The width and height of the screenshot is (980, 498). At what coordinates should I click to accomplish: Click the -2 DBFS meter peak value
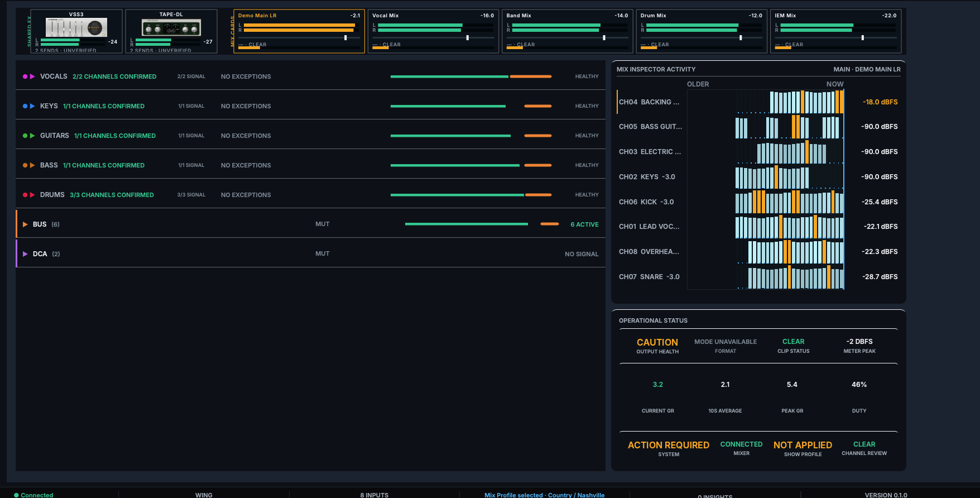pyautogui.click(x=859, y=342)
